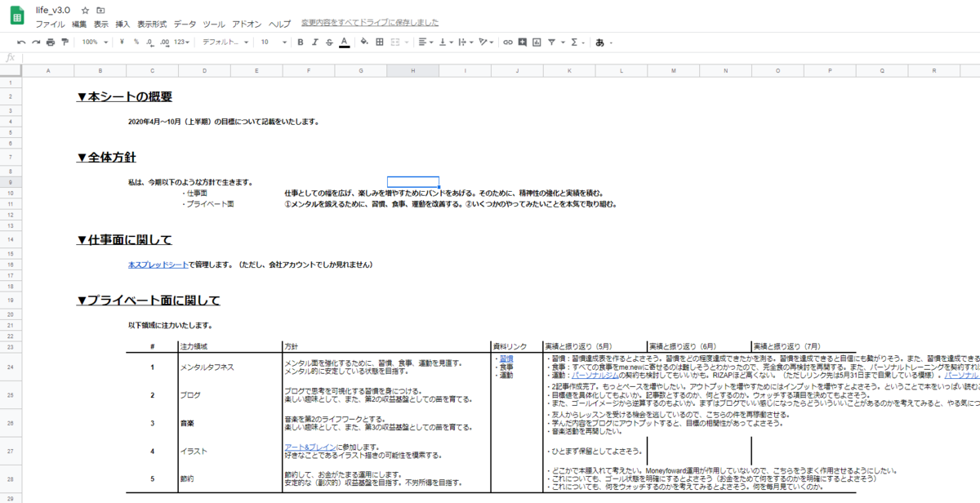This screenshot has height=503, width=980.
Task: Open the 挿入 menu
Action: point(123,24)
